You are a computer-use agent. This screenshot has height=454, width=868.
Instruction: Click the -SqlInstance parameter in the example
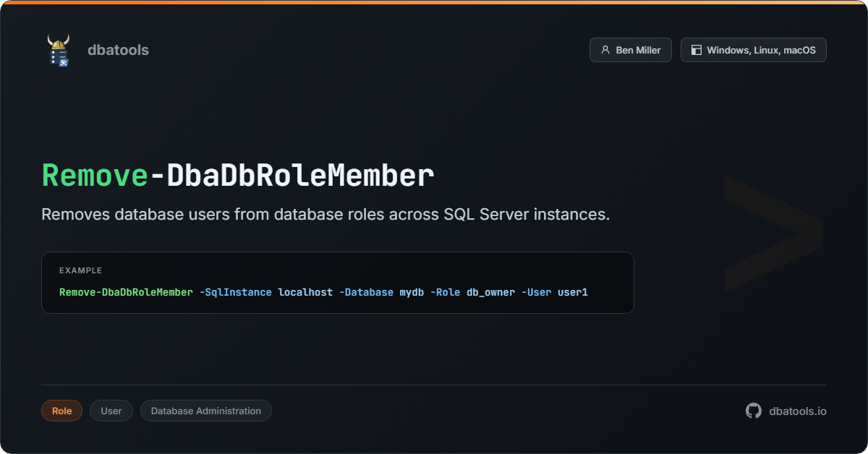click(x=235, y=292)
